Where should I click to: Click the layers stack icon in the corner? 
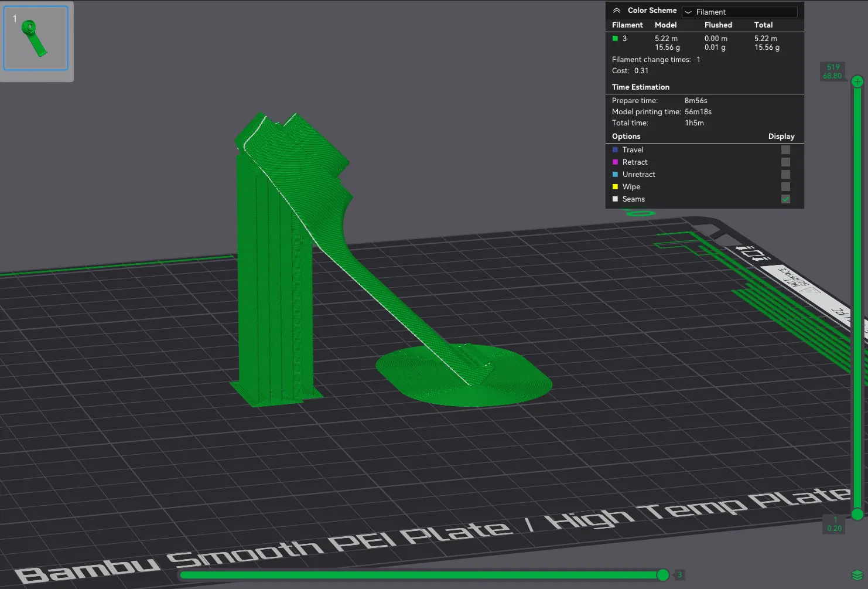[x=857, y=575]
